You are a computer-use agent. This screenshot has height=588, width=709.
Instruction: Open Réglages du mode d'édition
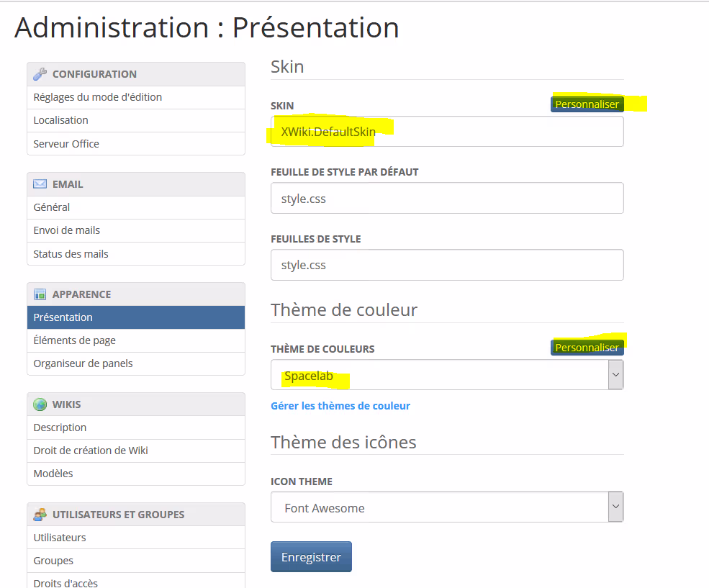pyautogui.click(x=97, y=97)
